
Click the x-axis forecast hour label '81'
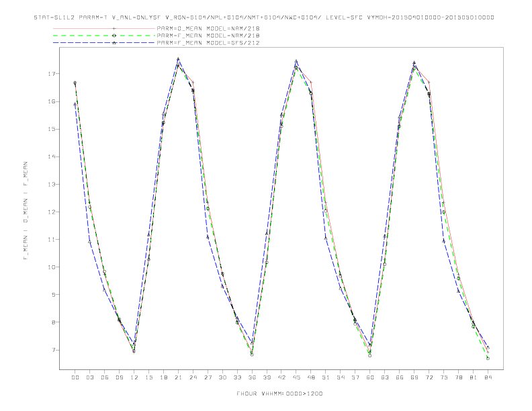coord(474,377)
